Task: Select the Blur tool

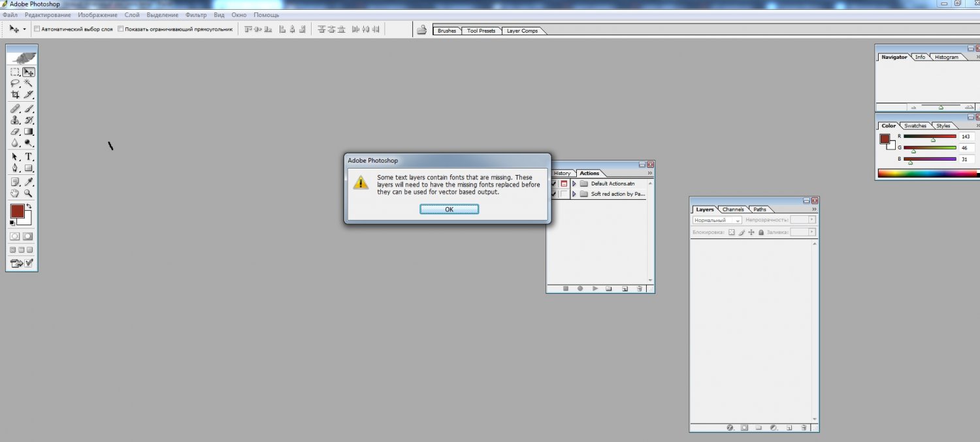Action: coord(15,142)
